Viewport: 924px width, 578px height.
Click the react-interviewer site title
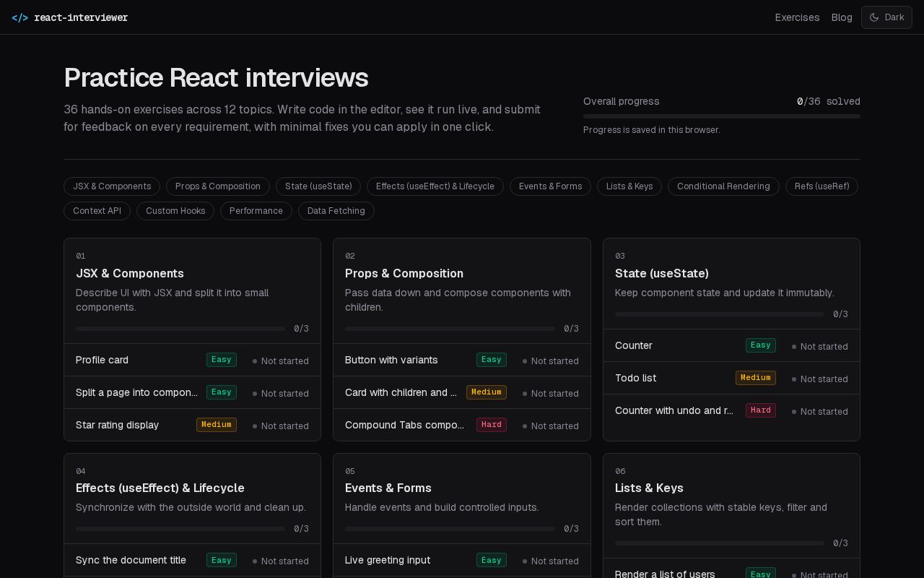pyautogui.click(x=81, y=17)
